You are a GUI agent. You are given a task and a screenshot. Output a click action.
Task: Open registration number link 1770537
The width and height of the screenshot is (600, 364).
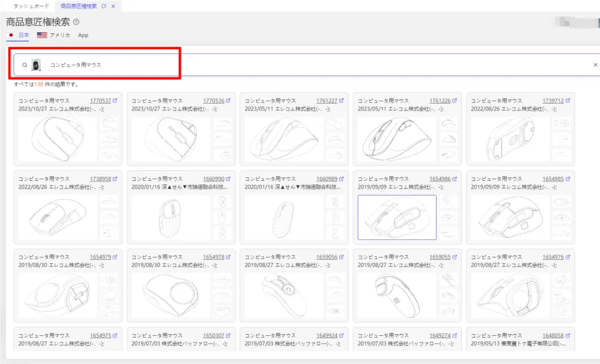101,101
